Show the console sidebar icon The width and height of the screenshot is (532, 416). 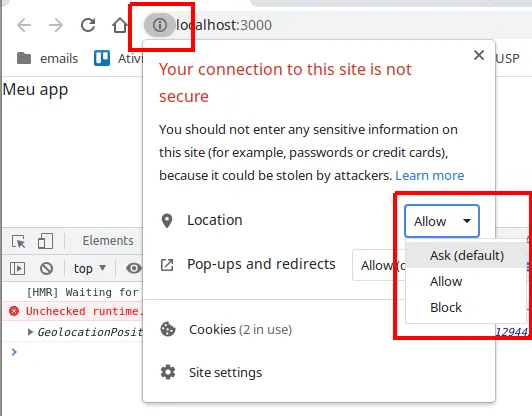pyautogui.click(x=17, y=268)
